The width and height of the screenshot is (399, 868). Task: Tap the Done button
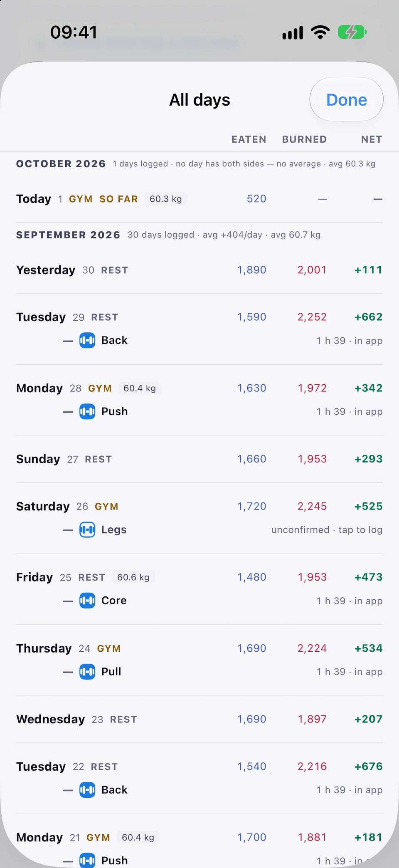347,100
